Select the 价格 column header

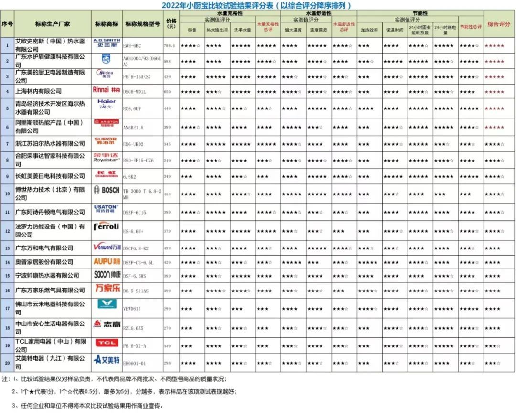click(x=172, y=24)
